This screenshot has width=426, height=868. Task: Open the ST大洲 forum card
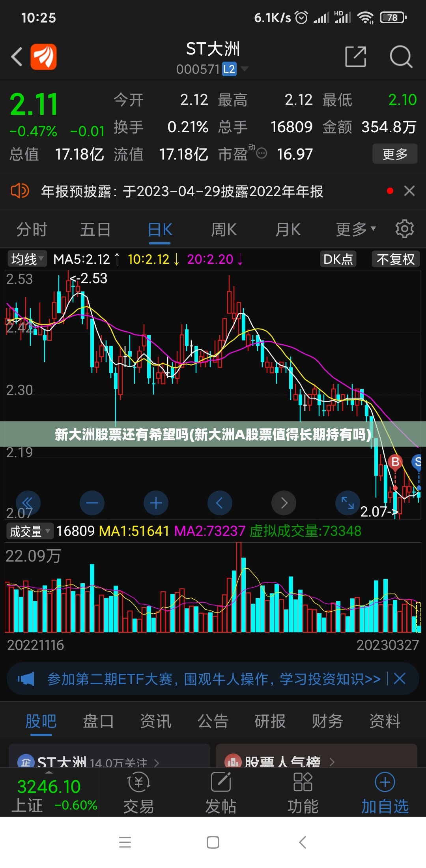[x=109, y=756]
